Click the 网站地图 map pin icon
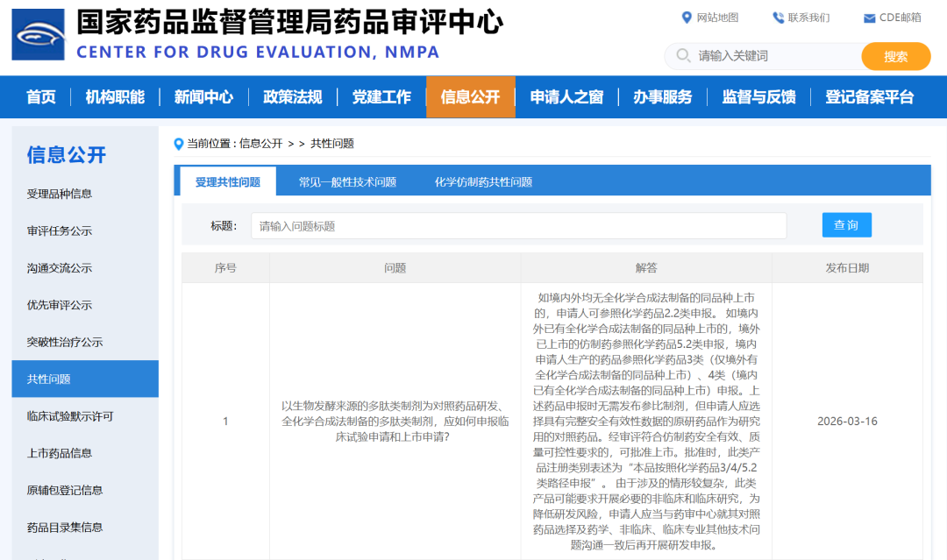The width and height of the screenshot is (947, 560). [x=687, y=18]
